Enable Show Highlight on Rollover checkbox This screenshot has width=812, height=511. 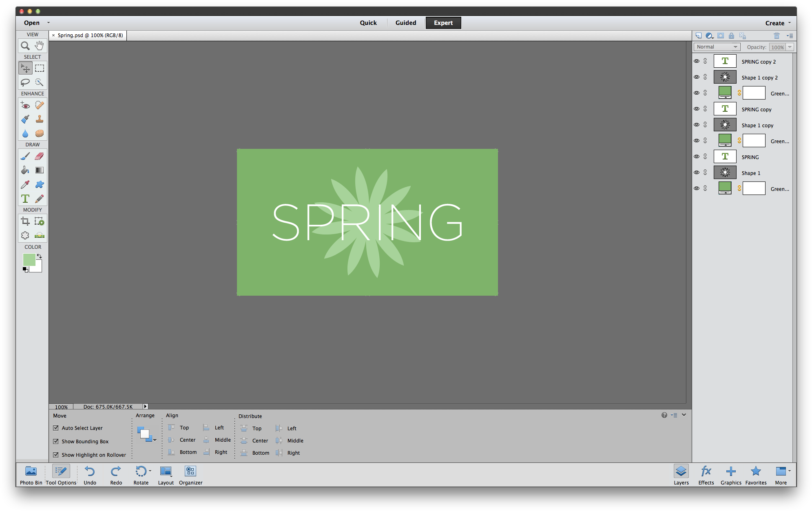(55, 454)
